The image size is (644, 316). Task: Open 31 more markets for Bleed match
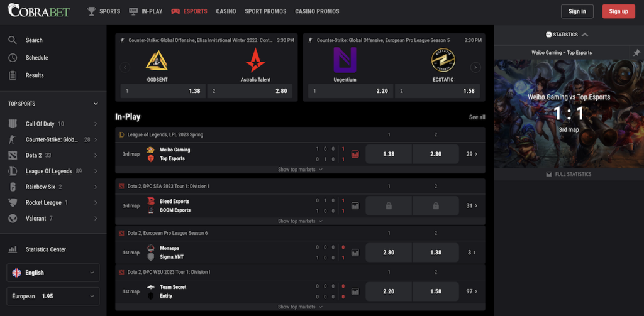pos(472,206)
